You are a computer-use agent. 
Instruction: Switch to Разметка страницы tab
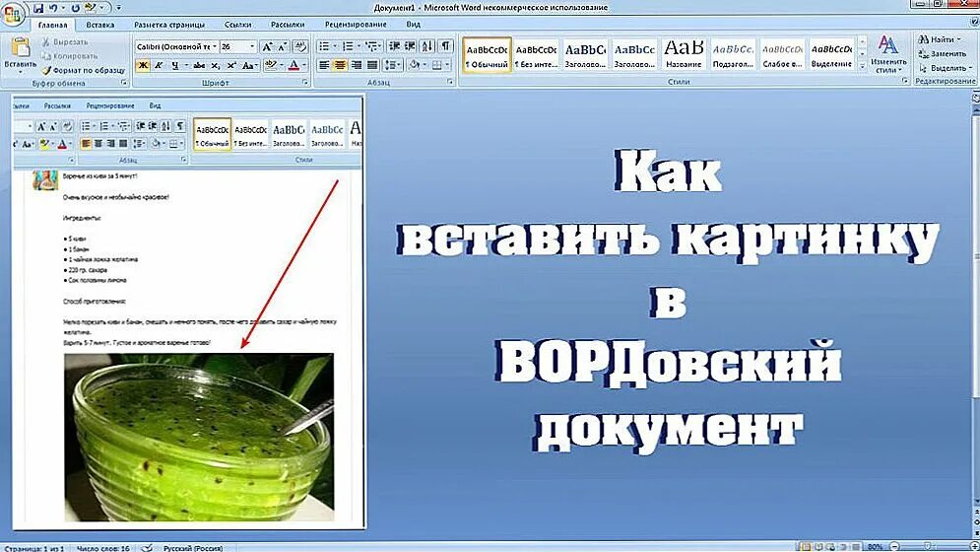[169, 25]
